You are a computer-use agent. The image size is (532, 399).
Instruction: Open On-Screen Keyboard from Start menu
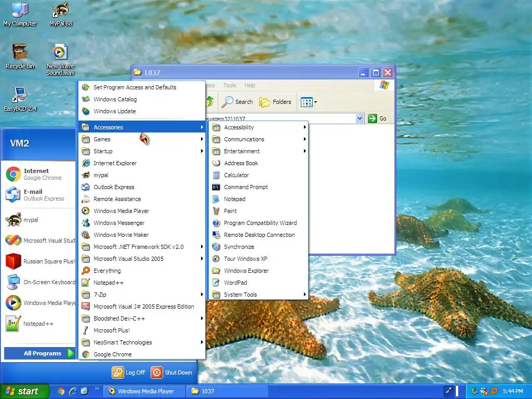coord(38,282)
